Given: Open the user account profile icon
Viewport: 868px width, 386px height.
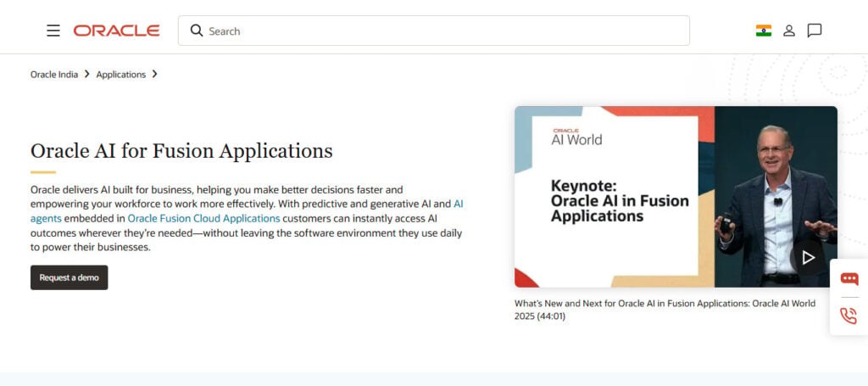Looking at the screenshot, I should [x=789, y=31].
